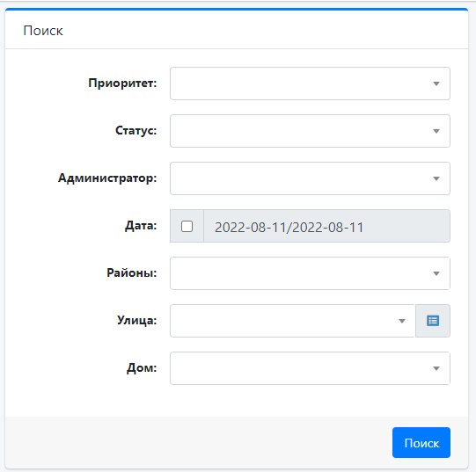The image size is (476, 472).
Task: Enable the Дата filter checkbox
Action: pyautogui.click(x=187, y=226)
